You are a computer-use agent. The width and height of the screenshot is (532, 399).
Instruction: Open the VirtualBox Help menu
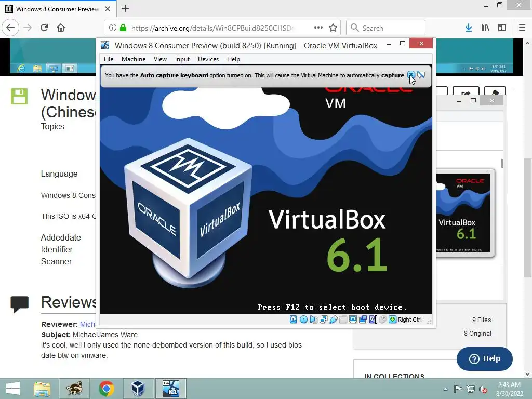[x=233, y=59]
